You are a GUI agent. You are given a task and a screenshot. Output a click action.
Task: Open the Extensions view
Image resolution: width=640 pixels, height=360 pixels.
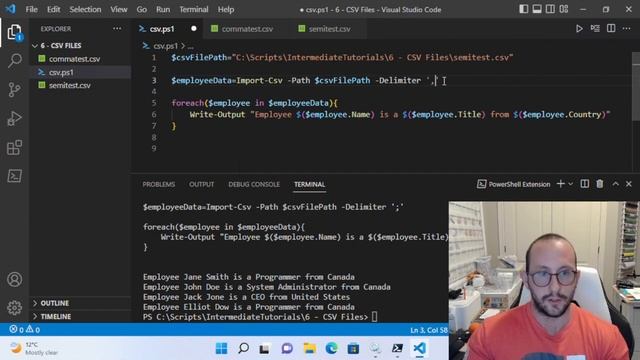click(14, 147)
